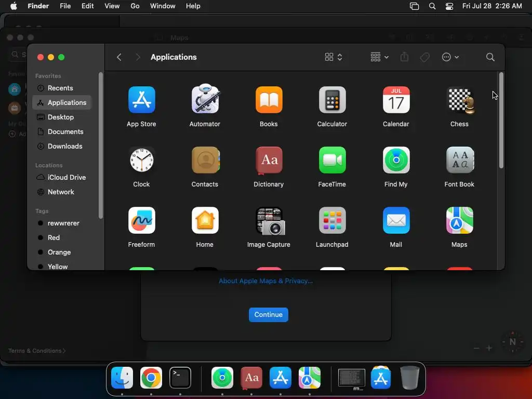Click the zoom out minus button in Maps
Viewport: 532px width, 399px height.
tap(476, 348)
